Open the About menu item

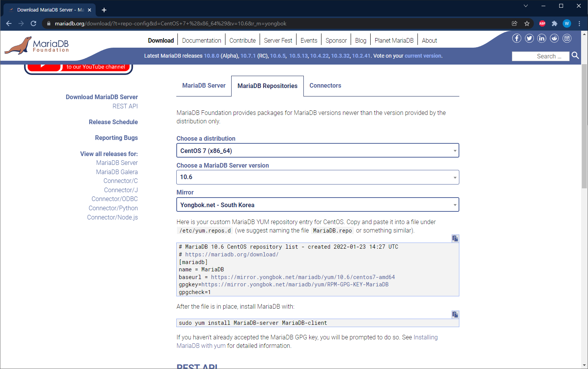429,41
